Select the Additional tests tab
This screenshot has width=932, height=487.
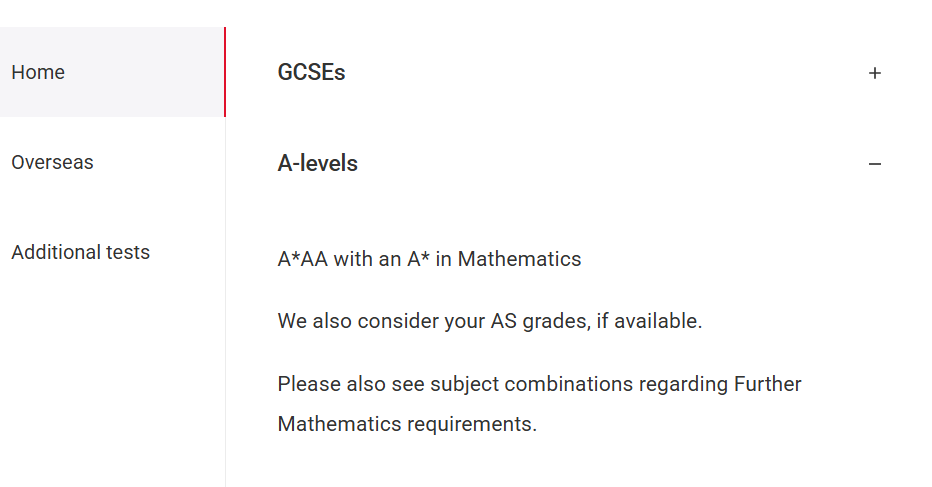80,252
